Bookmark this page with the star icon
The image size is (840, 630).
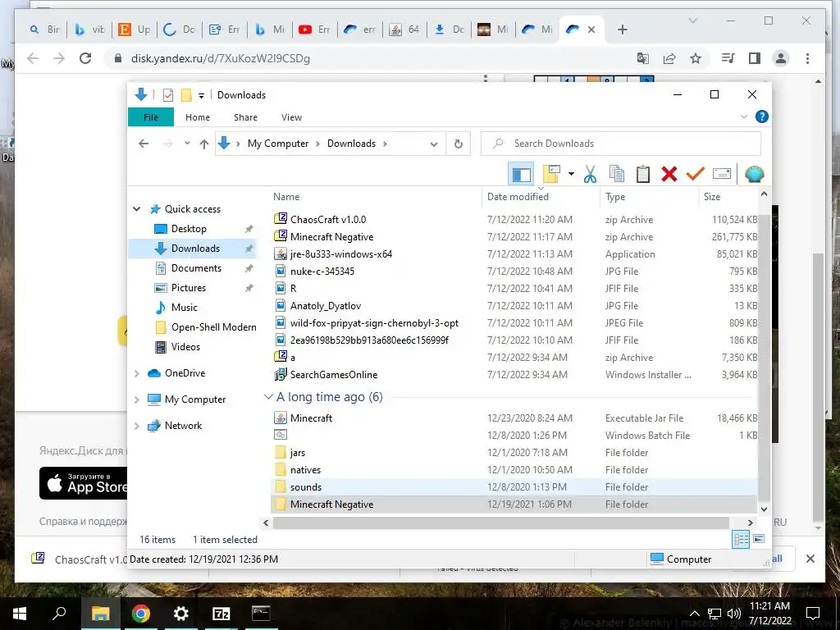point(696,58)
